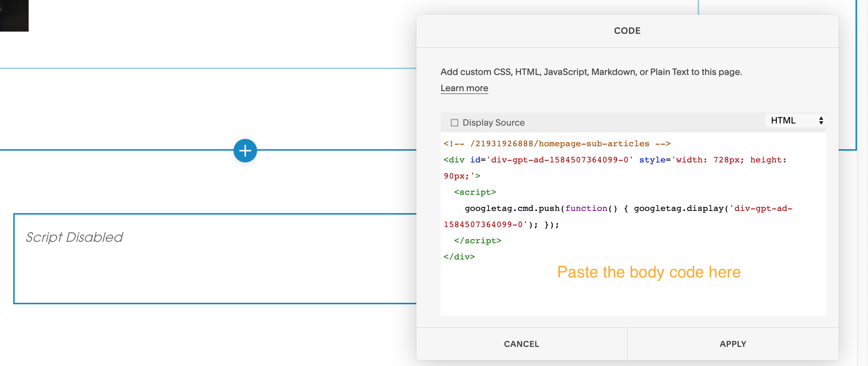868x366 pixels.
Task: Click the CODE dialog title
Action: (627, 31)
